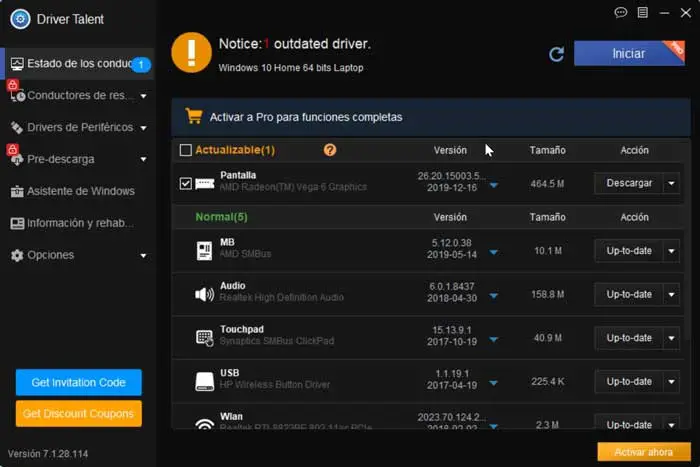The height and width of the screenshot is (467, 700).
Task: Click Windows 10 Home 64 bits Laptop text
Action: pyautogui.click(x=291, y=68)
